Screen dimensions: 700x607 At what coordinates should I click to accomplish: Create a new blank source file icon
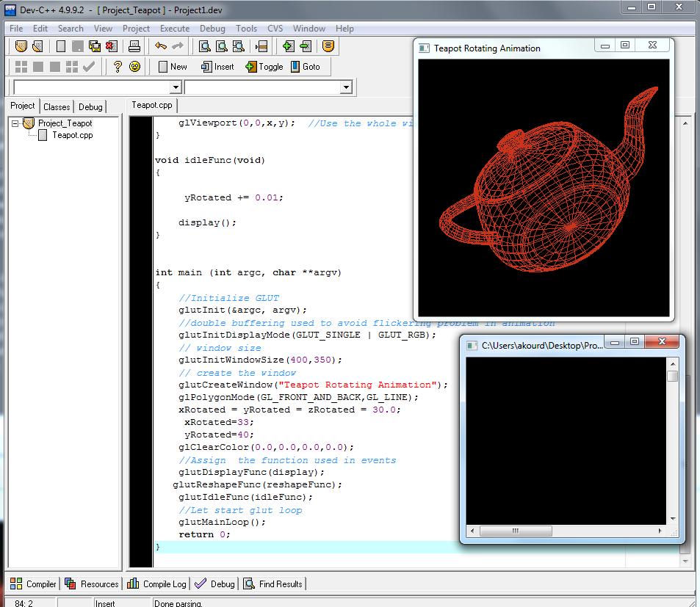coord(61,46)
